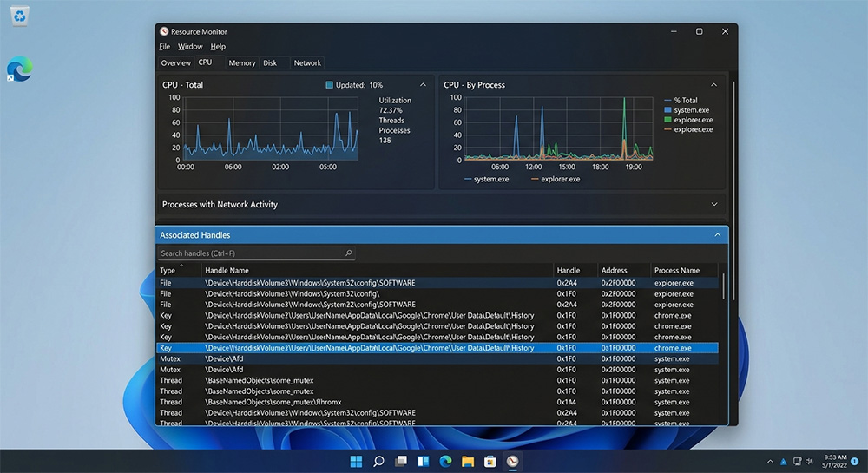868x473 pixels.
Task: Open the volume tray icon
Action: pos(809,462)
